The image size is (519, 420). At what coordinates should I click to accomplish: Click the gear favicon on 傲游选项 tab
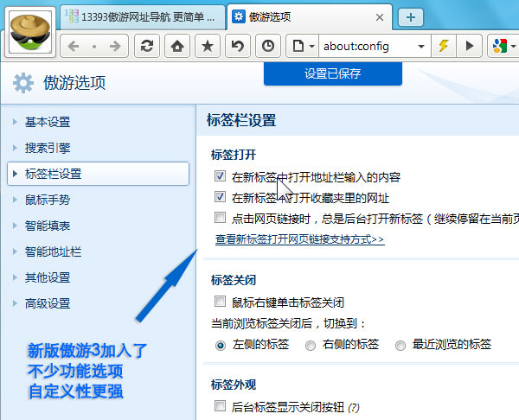[x=239, y=16]
